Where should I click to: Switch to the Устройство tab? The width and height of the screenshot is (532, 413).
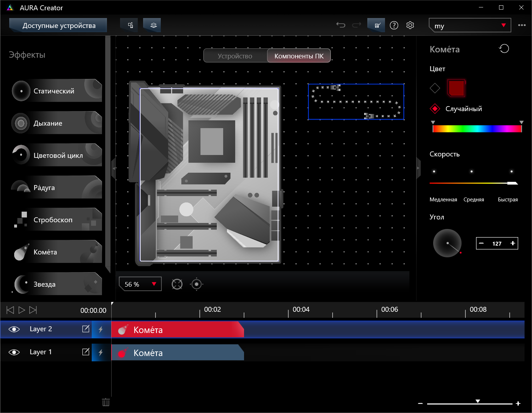point(235,56)
